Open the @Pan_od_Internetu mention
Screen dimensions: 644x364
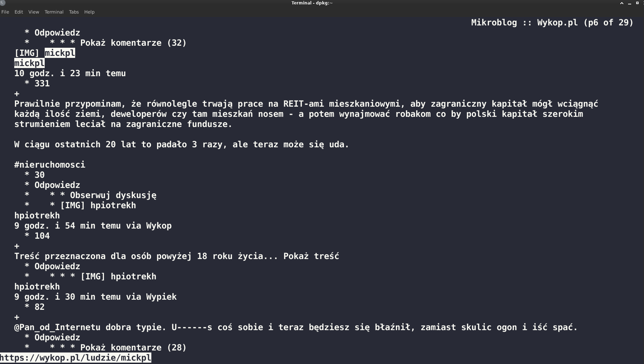(x=57, y=327)
